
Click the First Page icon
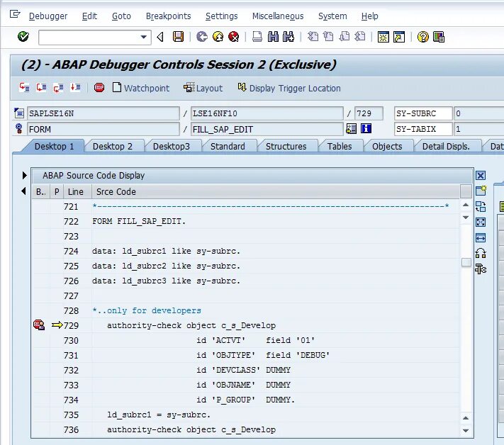click(313, 37)
